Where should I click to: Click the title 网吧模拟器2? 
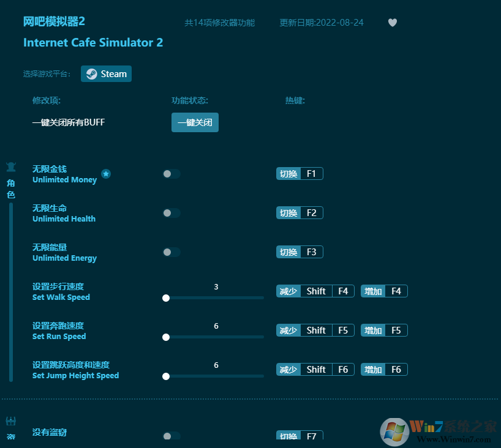tap(54, 21)
